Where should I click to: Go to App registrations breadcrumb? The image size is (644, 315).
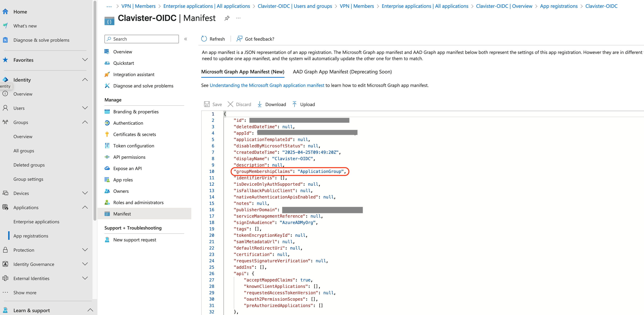pos(559,6)
